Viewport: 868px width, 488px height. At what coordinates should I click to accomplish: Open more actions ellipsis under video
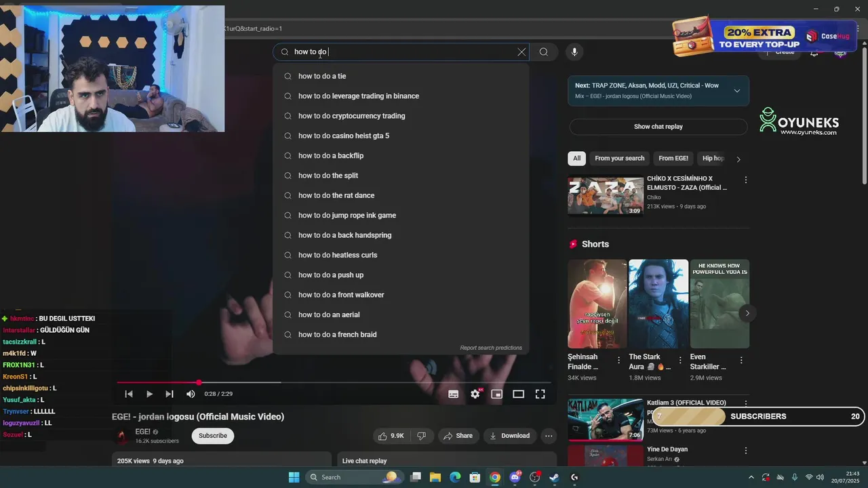(x=549, y=436)
